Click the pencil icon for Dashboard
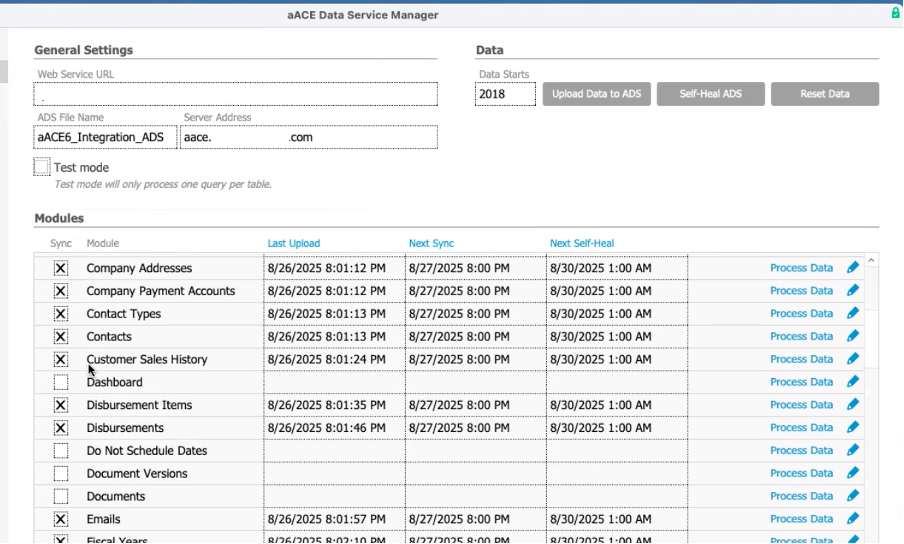Screen dimensions: 904x544 click(853, 381)
